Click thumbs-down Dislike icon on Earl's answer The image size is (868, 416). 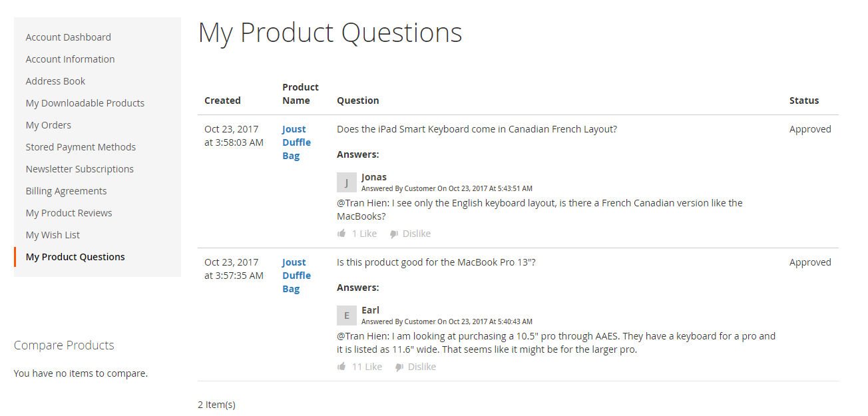point(399,367)
